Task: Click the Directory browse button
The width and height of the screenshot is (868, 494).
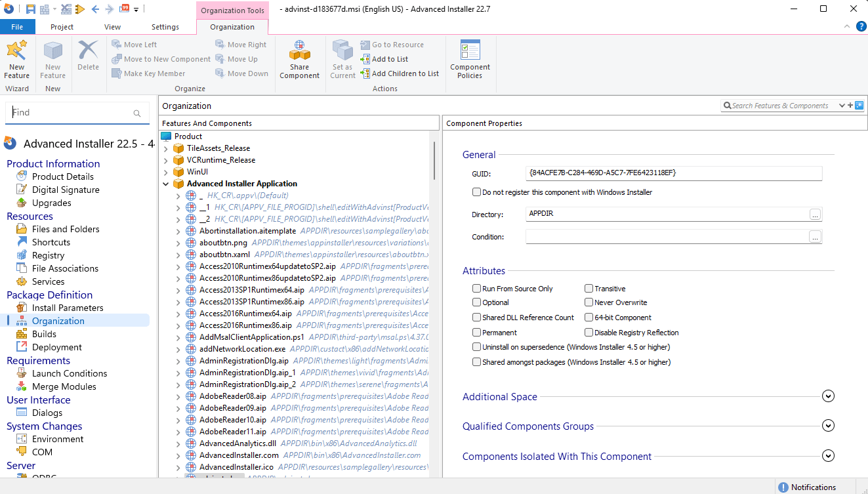Action: (x=815, y=215)
